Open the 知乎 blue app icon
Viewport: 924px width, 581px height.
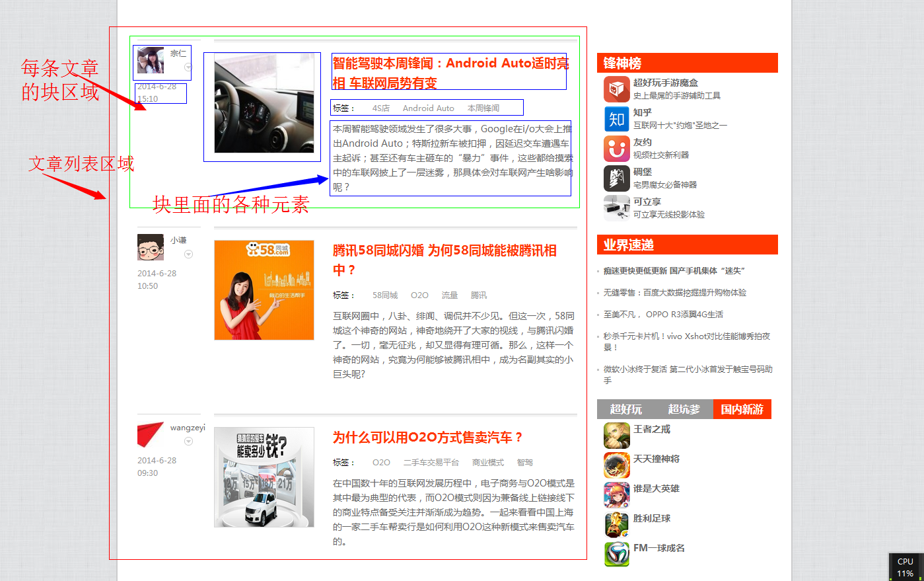[616, 119]
